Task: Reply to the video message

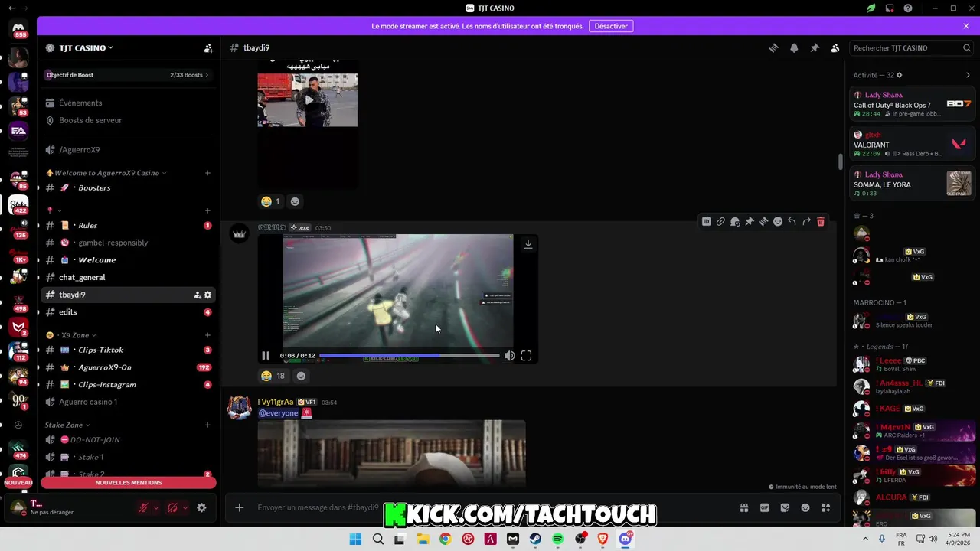Action: (792, 221)
